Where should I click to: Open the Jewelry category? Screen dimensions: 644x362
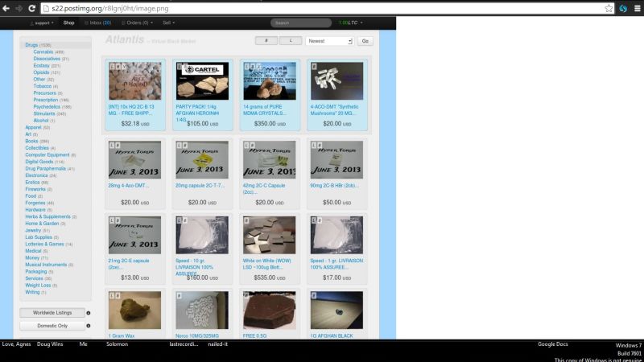pos(33,231)
